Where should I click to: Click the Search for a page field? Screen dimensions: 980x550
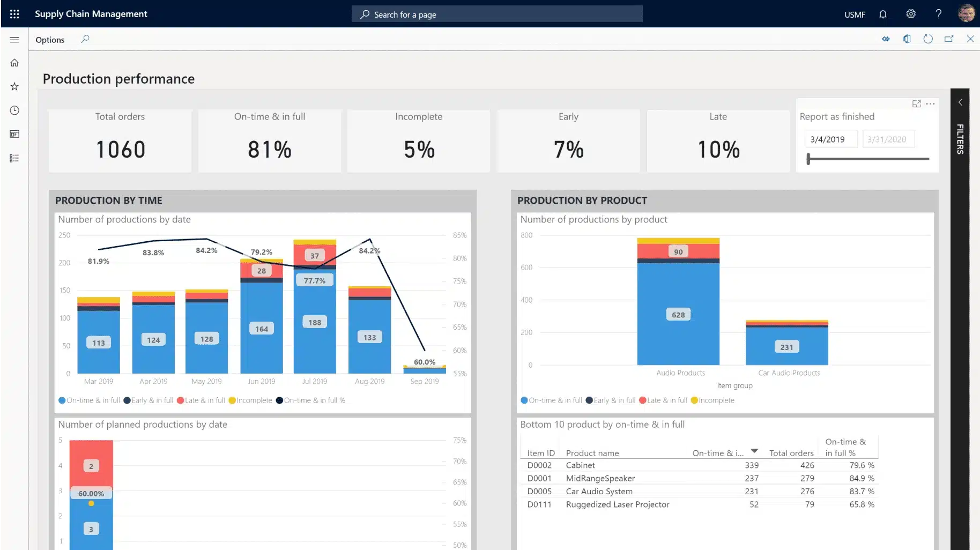pyautogui.click(x=497, y=14)
